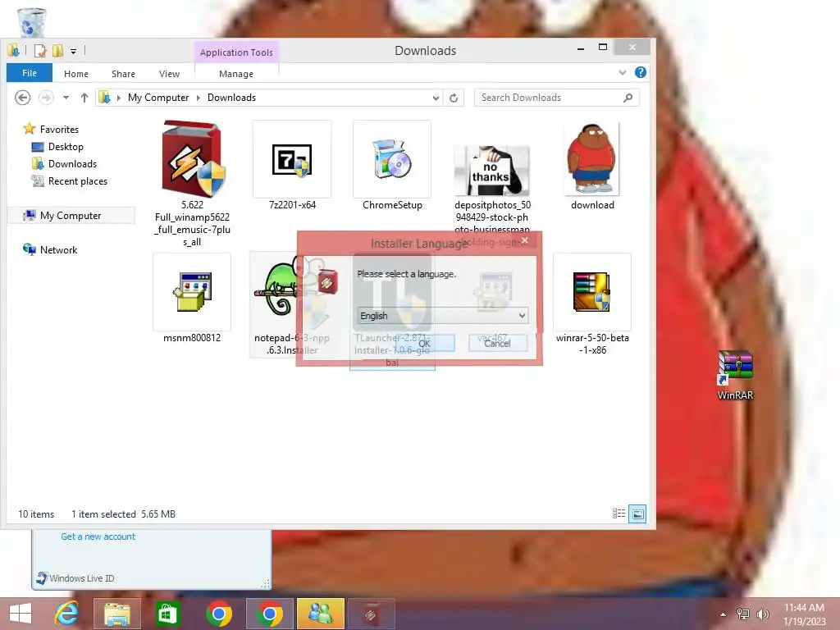This screenshot has width=840, height=630.
Task: Open the language dropdown showing English
Action: (442, 316)
